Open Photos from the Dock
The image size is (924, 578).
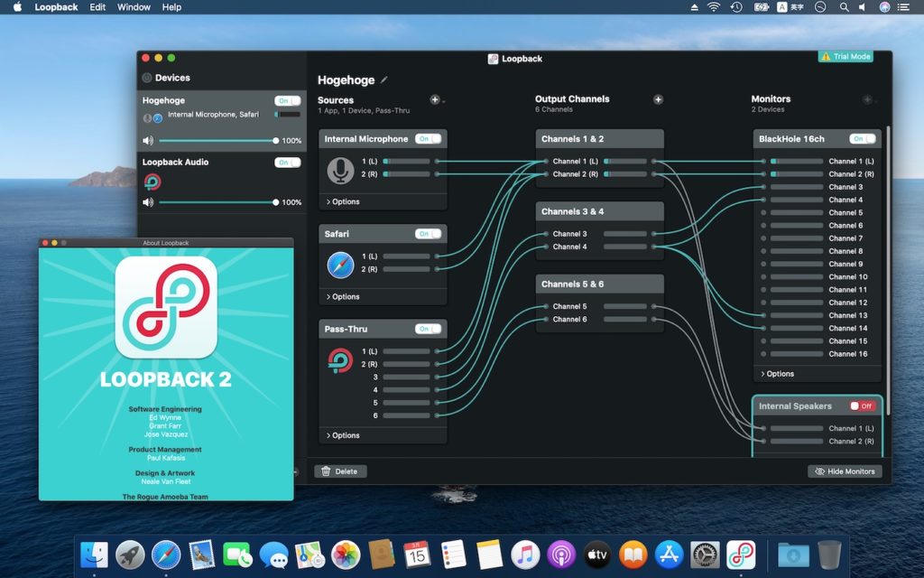(x=346, y=555)
